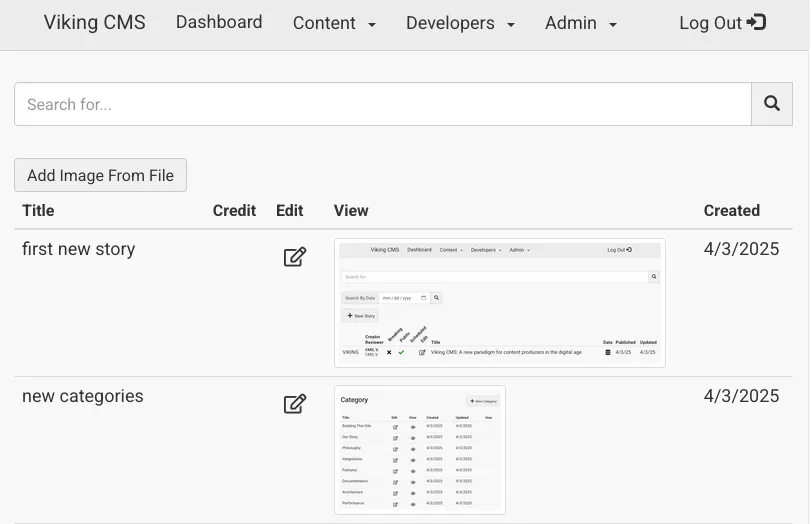The image size is (811, 524).
Task: Click the Viking CMS brand link
Action: point(94,22)
